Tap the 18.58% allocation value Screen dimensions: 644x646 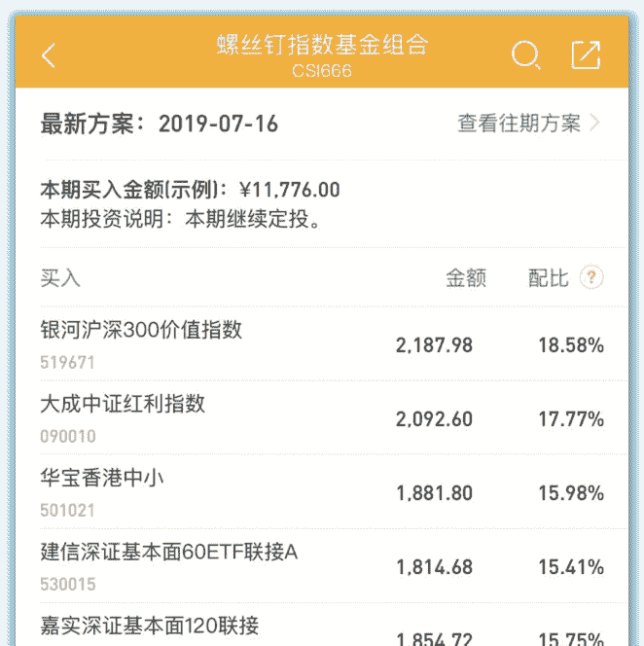click(571, 345)
